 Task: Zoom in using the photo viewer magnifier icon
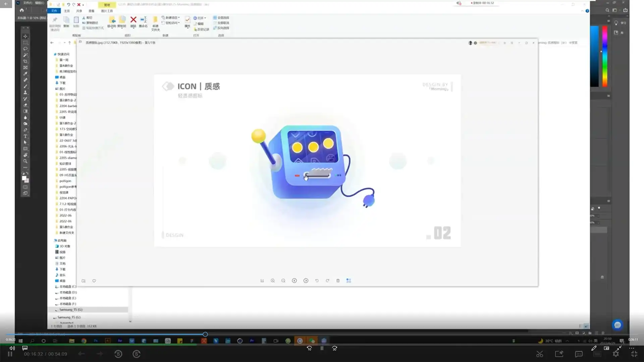273,281
